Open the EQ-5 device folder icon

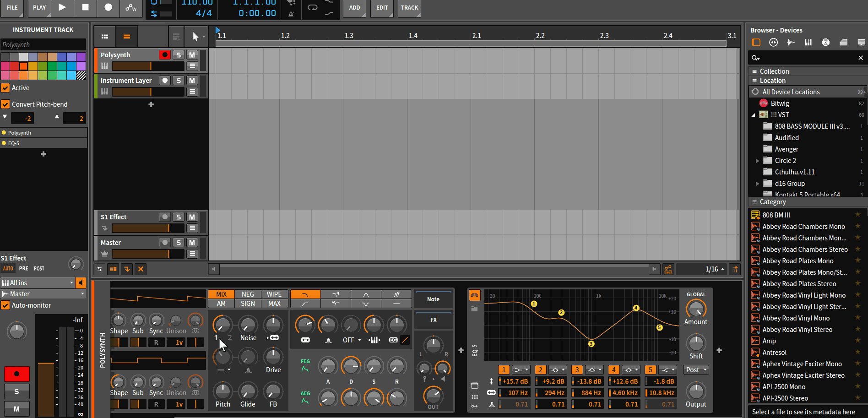[x=474, y=309]
